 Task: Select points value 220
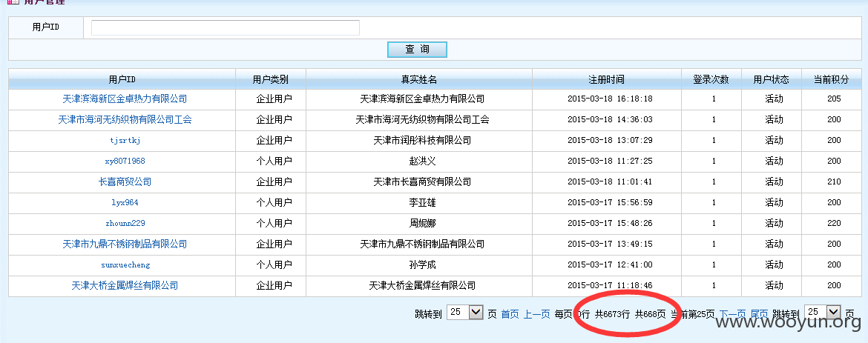click(834, 224)
